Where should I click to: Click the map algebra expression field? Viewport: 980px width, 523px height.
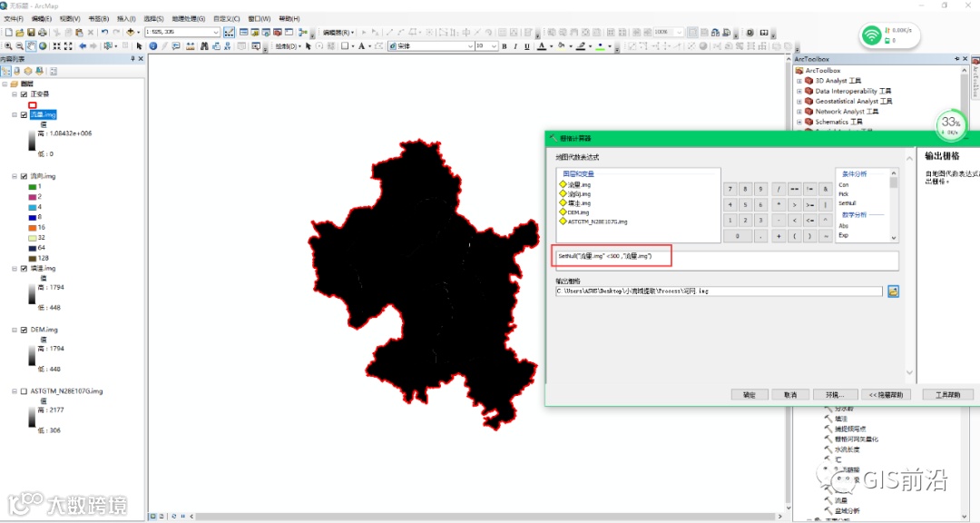726,261
